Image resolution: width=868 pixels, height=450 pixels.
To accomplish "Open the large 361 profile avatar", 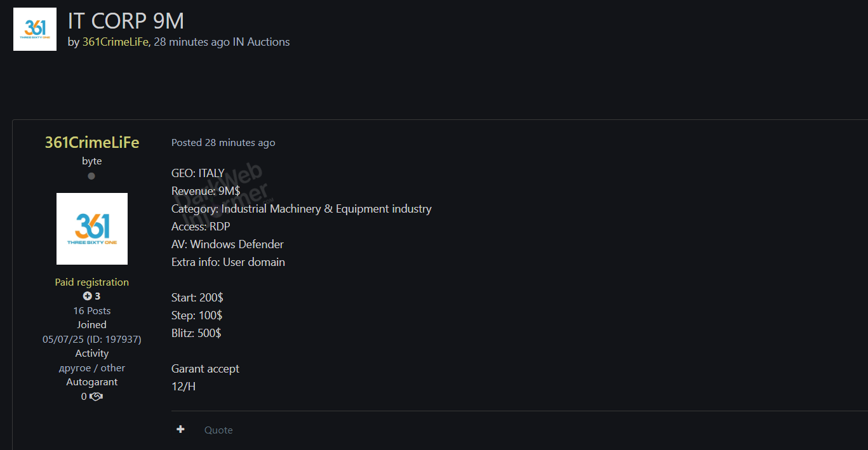I will (x=92, y=228).
